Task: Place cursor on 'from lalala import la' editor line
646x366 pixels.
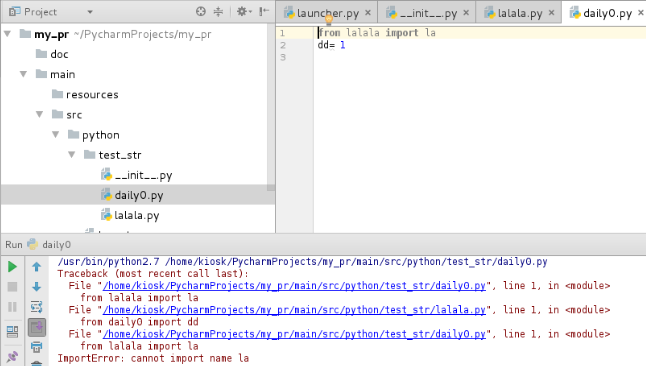Action: pyautogui.click(x=377, y=33)
